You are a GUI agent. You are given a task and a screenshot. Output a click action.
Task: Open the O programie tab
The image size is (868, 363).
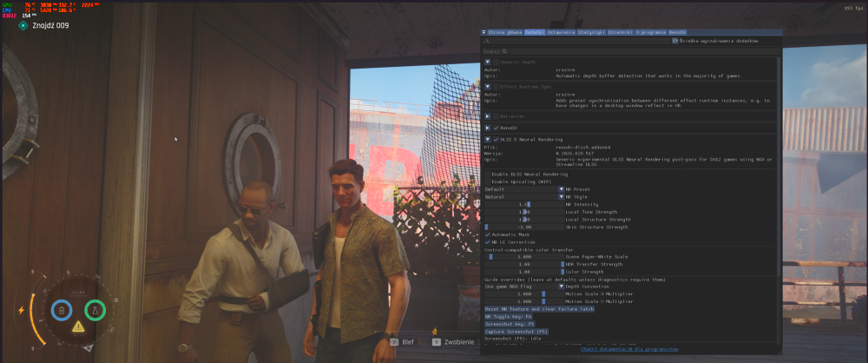[x=651, y=33]
